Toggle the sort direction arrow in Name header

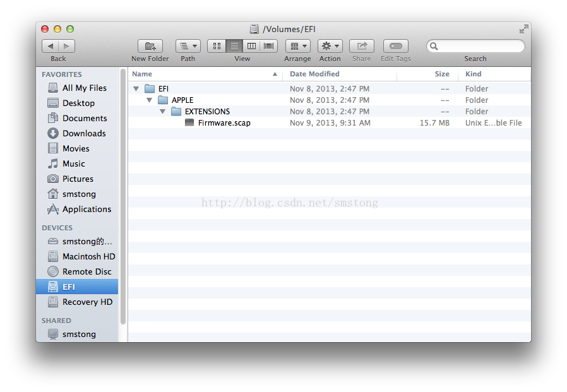coord(275,74)
